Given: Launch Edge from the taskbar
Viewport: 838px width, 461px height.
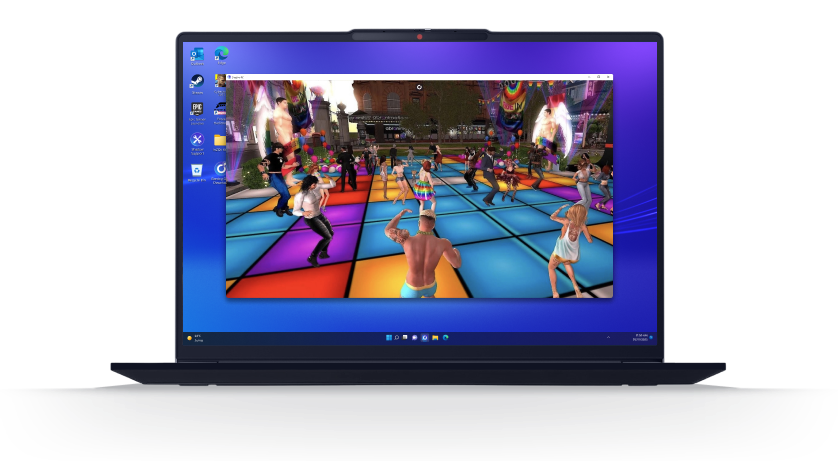Looking at the screenshot, I should [446, 338].
